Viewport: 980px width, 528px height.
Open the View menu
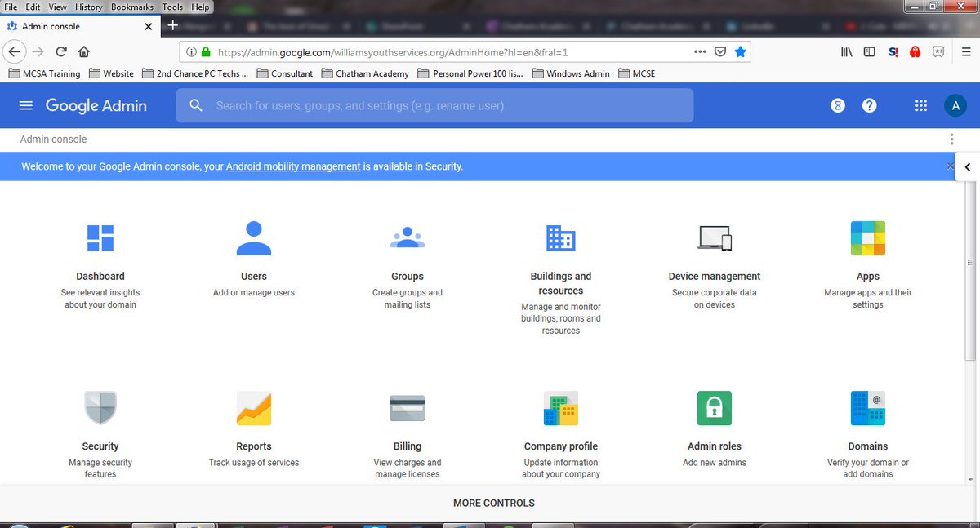click(x=58, y=7)
